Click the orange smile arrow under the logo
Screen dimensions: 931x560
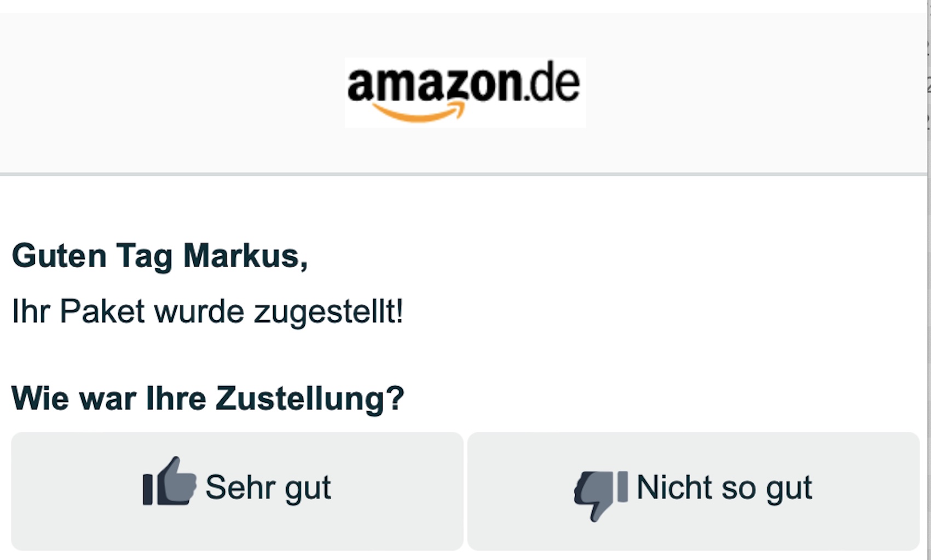pyautogui.click(x=420, y=112)
